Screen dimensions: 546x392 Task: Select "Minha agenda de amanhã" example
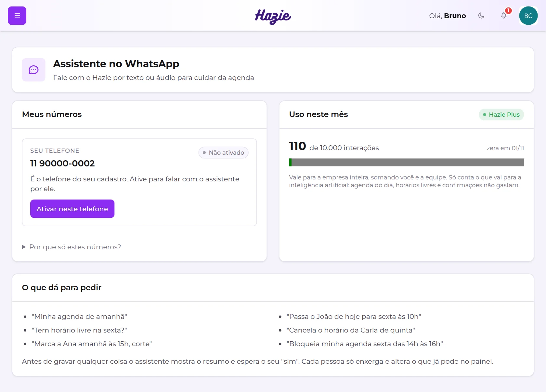click(x=79, y=317)
